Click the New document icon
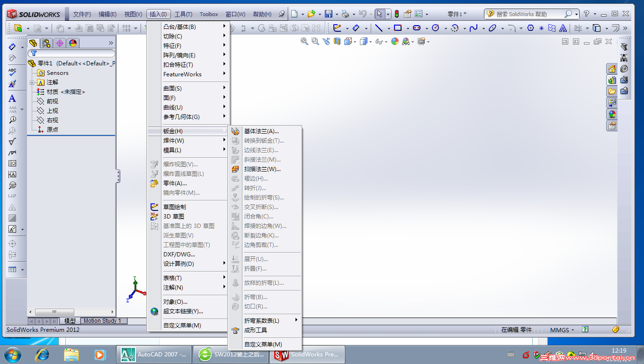644x364 pixels. [x=295, y=14]
